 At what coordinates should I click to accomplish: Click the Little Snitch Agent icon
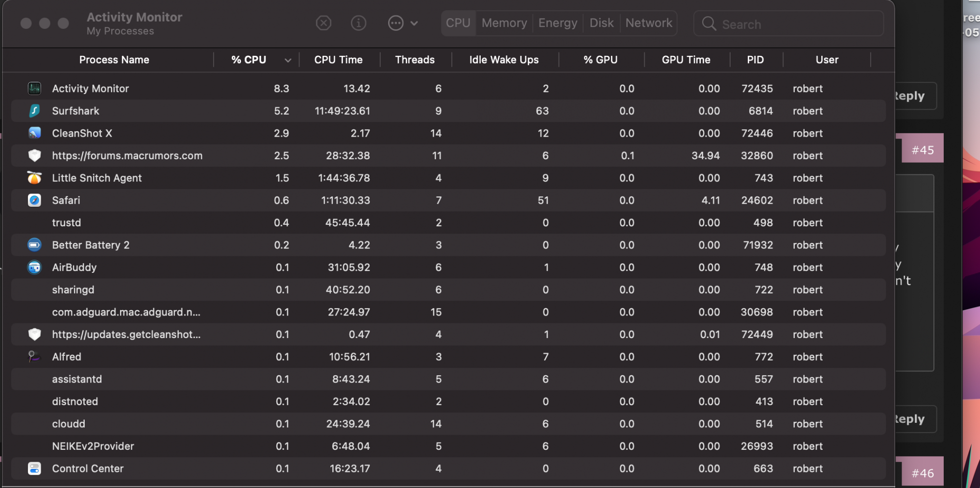point(34,178)
